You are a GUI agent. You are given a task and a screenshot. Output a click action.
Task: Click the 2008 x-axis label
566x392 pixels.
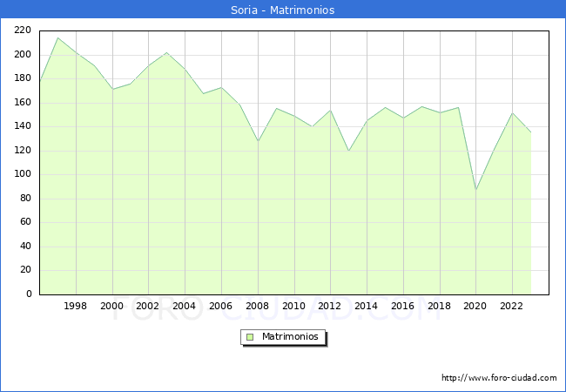(x=258, y=306)
